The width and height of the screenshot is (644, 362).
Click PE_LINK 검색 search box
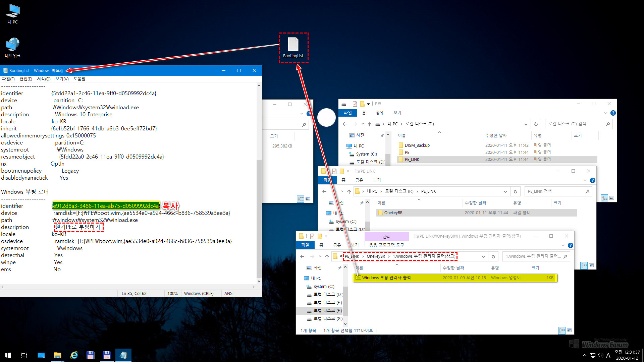[x=558, y=191]
